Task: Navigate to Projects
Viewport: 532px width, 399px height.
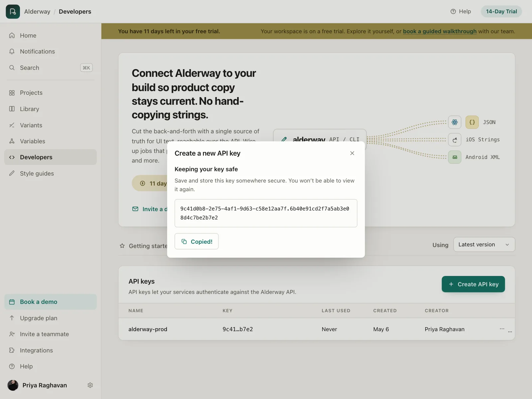Action: 51,93
